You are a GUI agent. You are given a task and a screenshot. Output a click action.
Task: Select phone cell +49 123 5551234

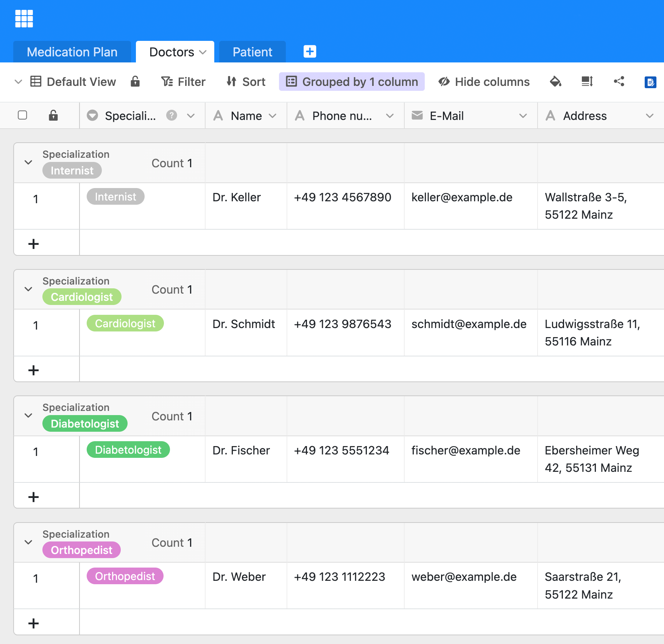coord(346,459)
